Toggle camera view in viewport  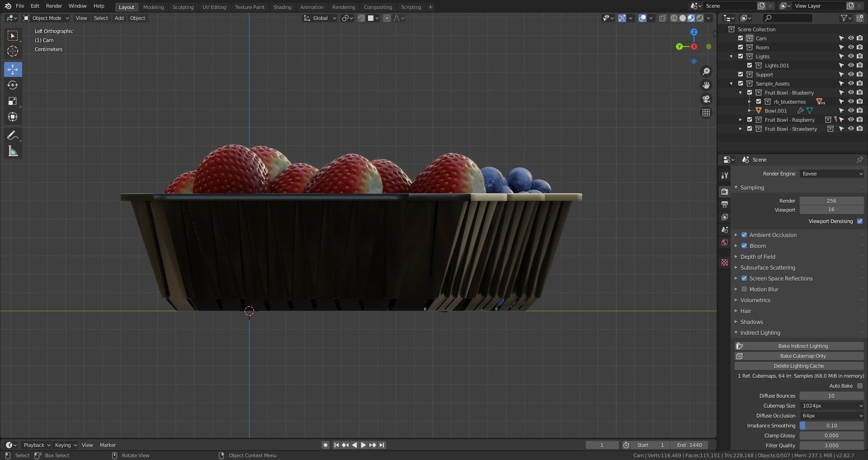tap(706, 99)
